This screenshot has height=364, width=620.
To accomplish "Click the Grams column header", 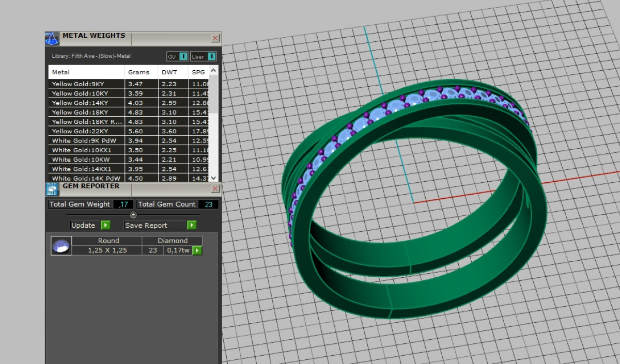I will (x=138, y=72).
